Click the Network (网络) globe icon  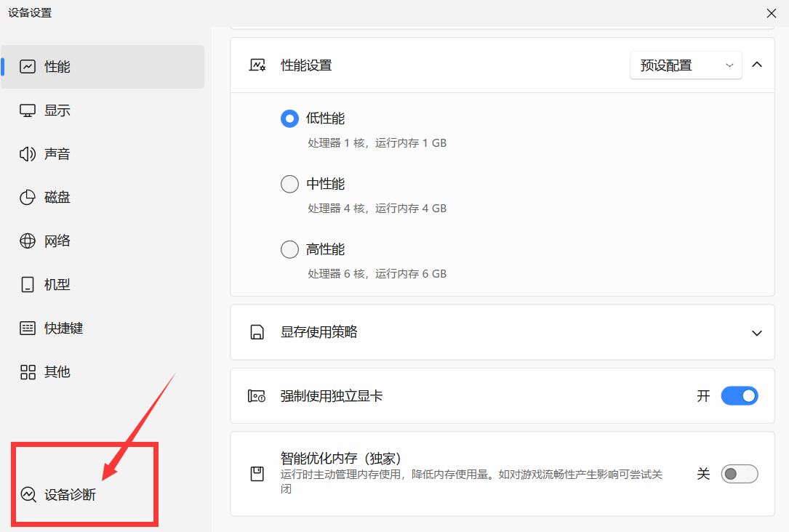pos(28,241)
